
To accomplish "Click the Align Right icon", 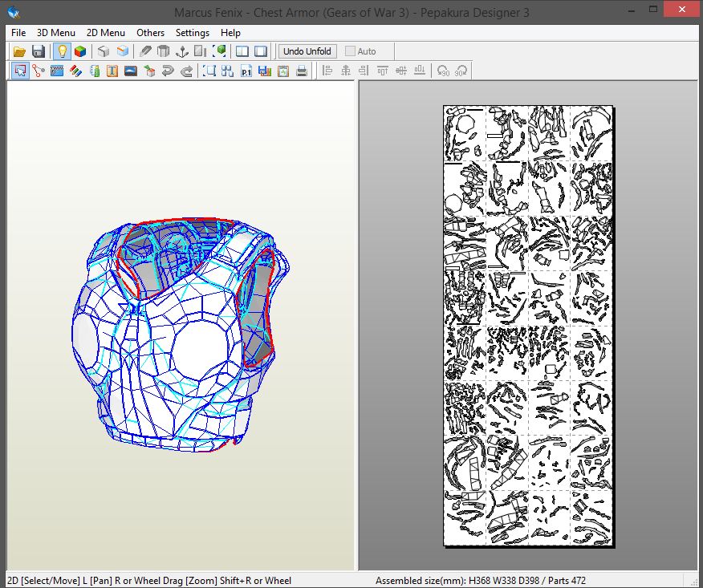I will click(x=364, y=71).
